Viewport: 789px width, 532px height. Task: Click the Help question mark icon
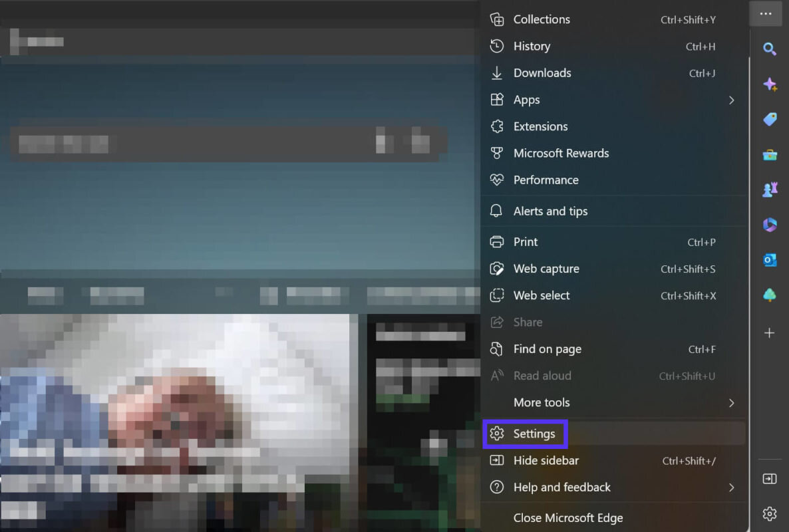coord(497,487)
